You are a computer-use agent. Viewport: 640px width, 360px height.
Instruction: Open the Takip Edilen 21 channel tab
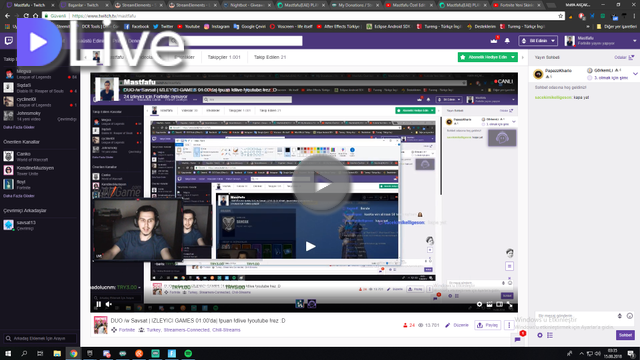point(270,58)
